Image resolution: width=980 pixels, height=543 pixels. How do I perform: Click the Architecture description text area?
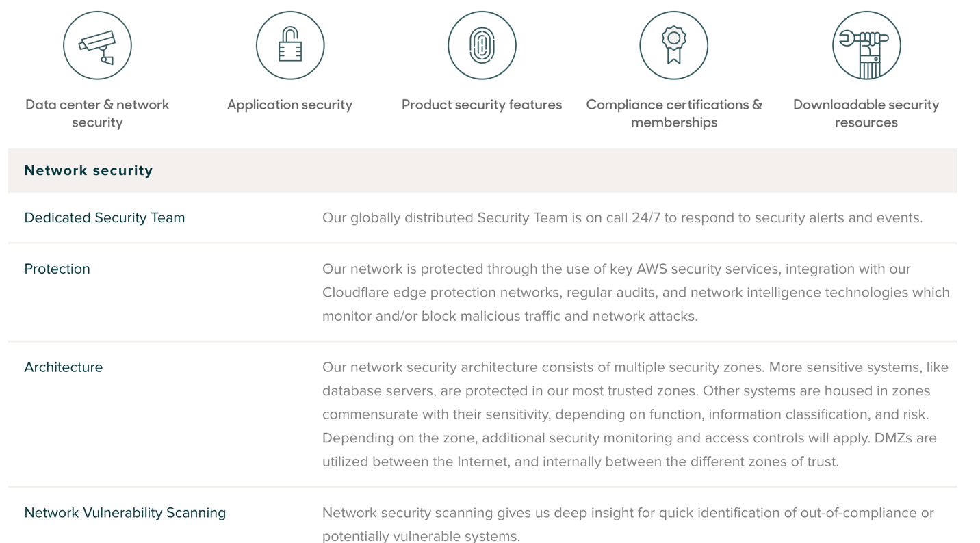pyautogui.click(x=635, y=414)
